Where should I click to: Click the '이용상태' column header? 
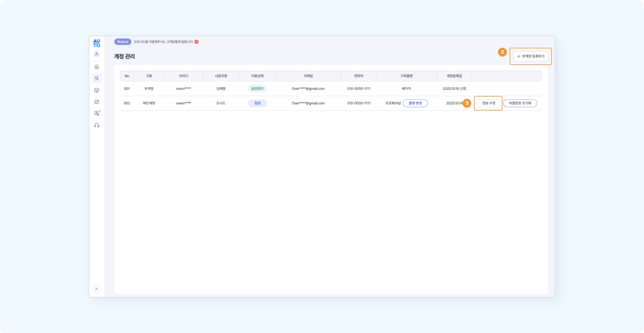(257, 75)
